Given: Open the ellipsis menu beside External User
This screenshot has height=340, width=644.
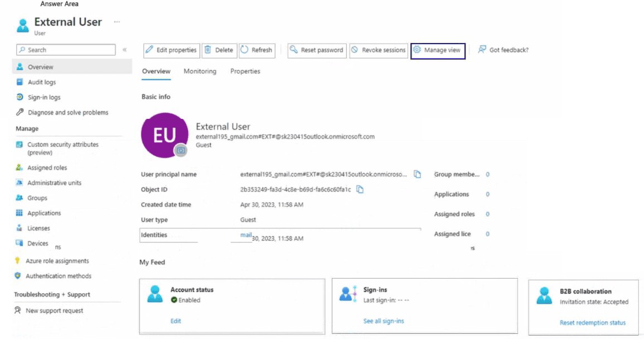Looking at the screenshot, I should pos(117,22).
